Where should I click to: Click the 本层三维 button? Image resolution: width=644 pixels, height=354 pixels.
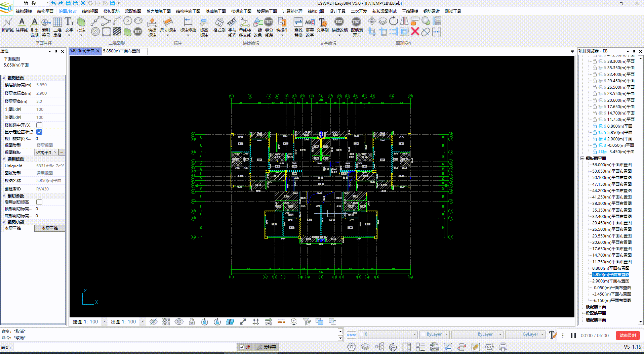pos(49,228)
